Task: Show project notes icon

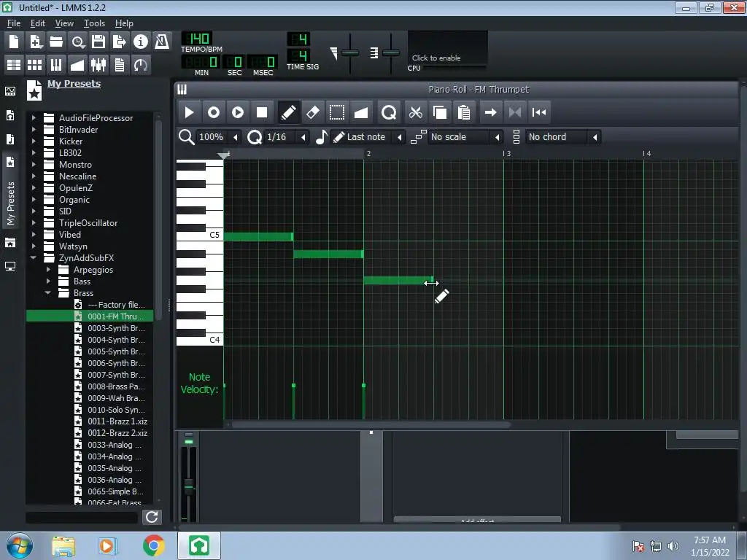Action: 120,65
